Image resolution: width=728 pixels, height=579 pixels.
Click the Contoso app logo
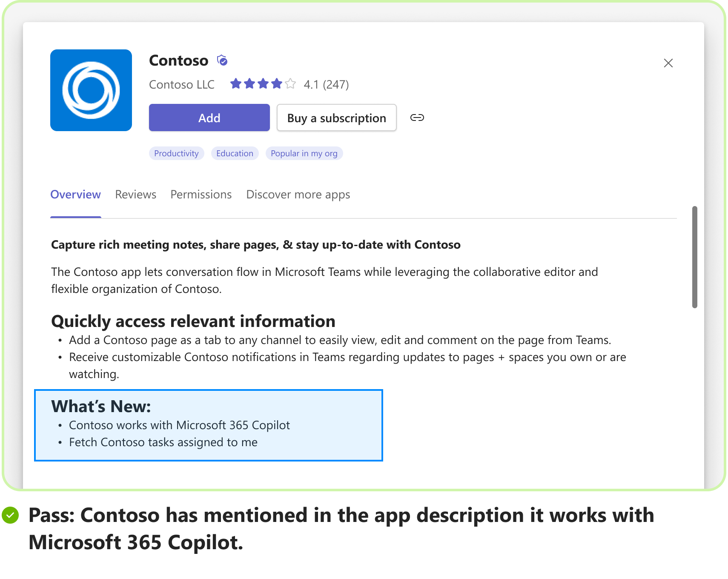point(91,90)
